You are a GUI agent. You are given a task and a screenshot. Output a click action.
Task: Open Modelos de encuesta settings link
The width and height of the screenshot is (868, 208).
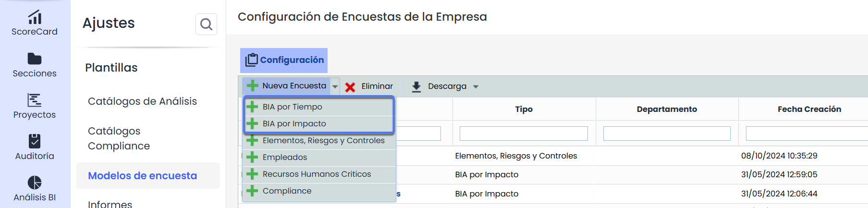pos(142,176)
